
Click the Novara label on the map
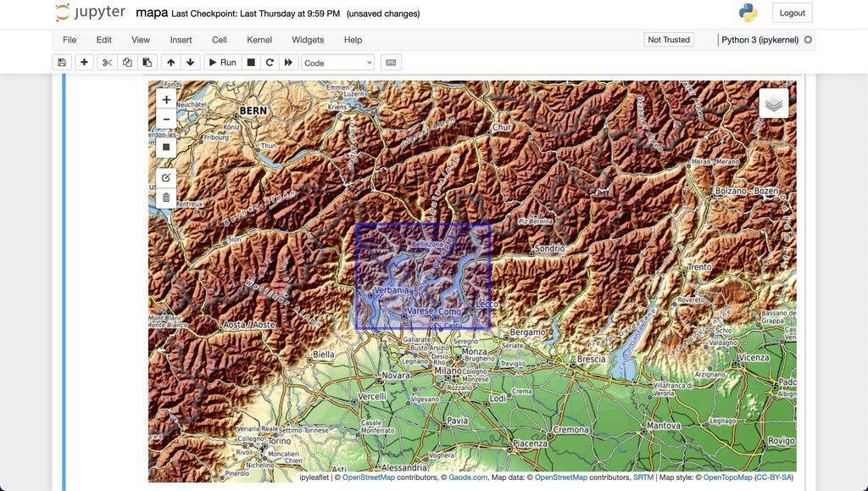pyautogui.click(x=396, y=377)
